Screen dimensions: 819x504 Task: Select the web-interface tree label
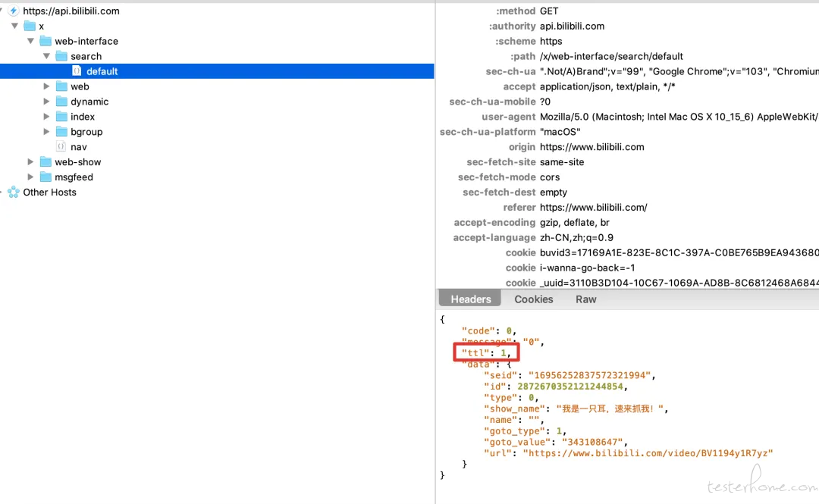coord(86,41)
